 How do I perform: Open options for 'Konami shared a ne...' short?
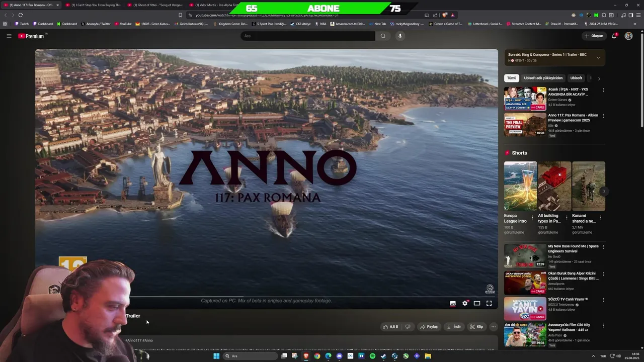600,218
